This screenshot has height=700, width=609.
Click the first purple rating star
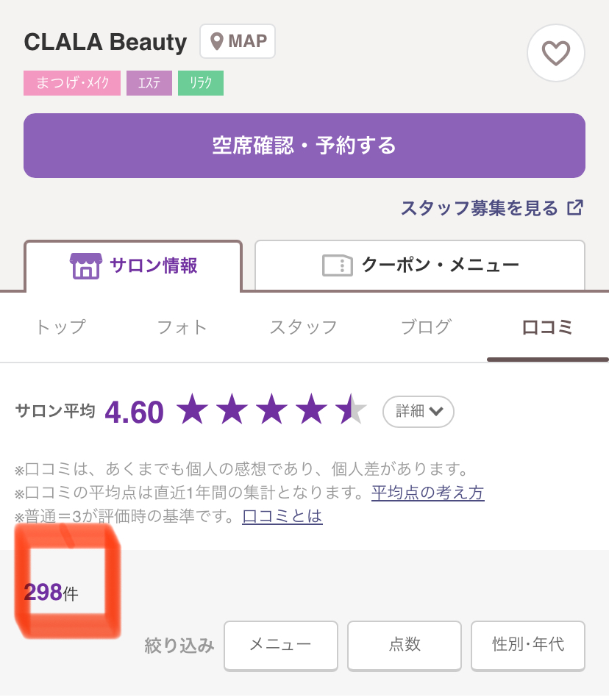coord(193,409)
